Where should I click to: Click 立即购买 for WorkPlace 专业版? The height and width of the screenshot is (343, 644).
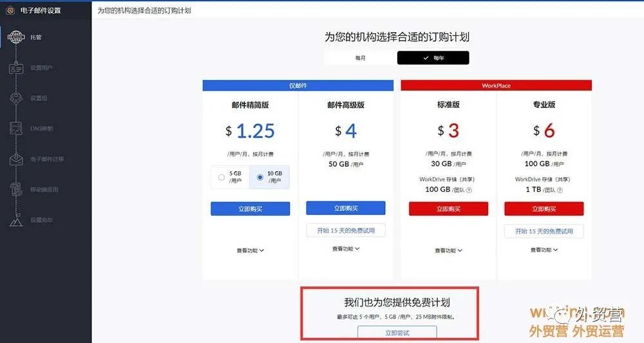click(544, 209)
